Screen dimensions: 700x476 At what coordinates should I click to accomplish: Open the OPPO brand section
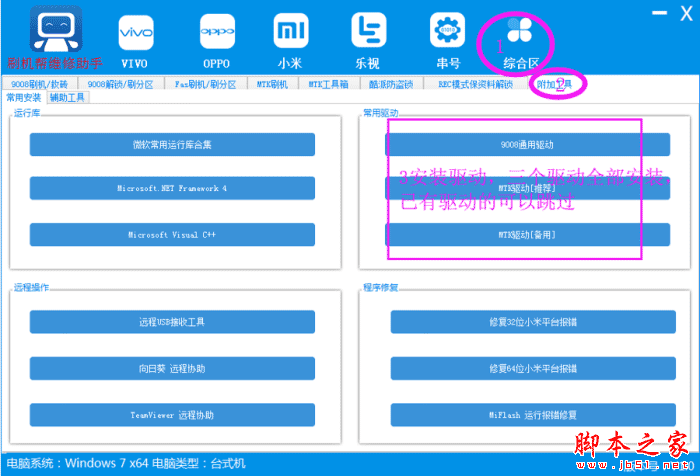pos(217,41)
